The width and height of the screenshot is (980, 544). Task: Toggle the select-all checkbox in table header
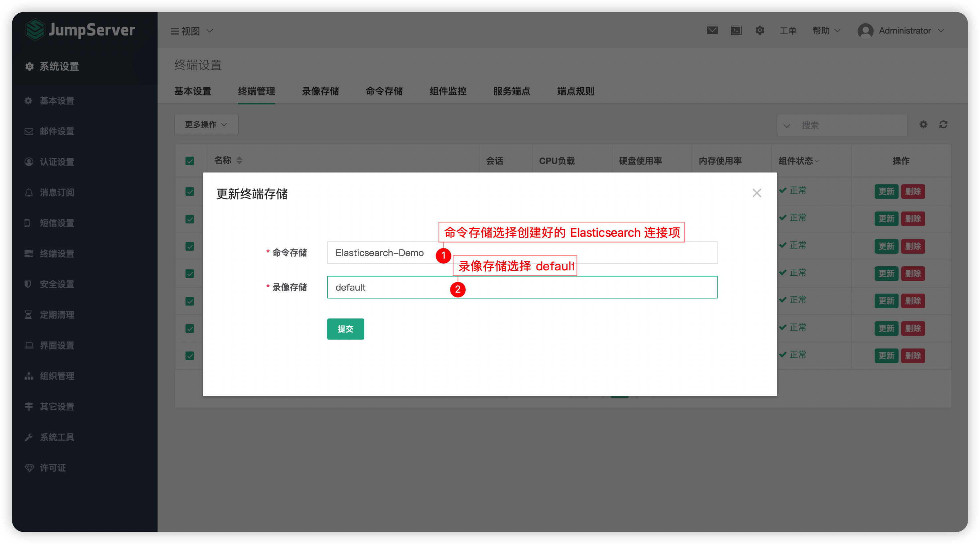[190, 161]
